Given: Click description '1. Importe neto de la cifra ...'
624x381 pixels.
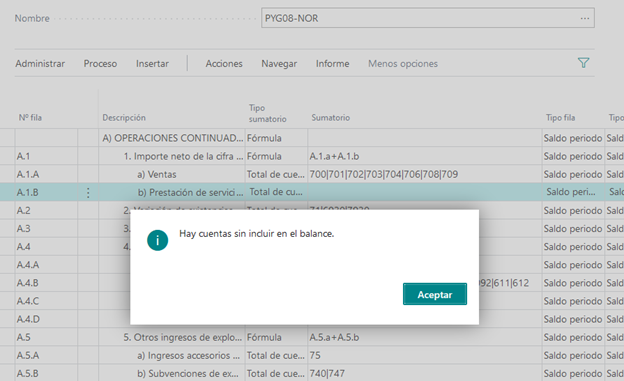Looking at the screenshot, I should click(183, 156).
